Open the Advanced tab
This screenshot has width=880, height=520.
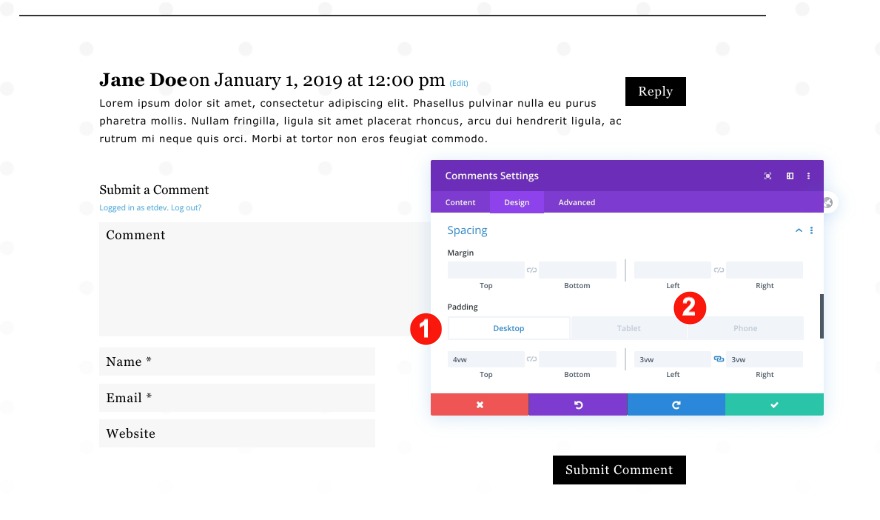pyautogui.click(x=576, y=202)
